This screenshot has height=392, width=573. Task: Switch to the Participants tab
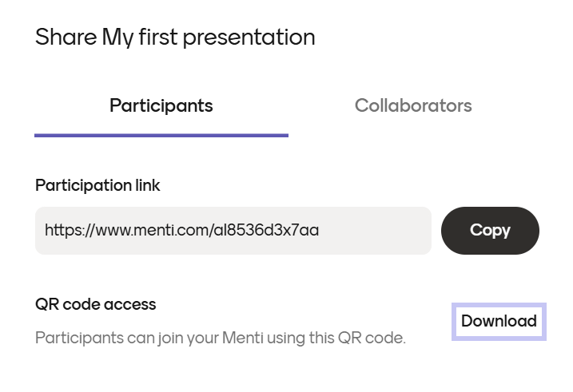[161, 105]
